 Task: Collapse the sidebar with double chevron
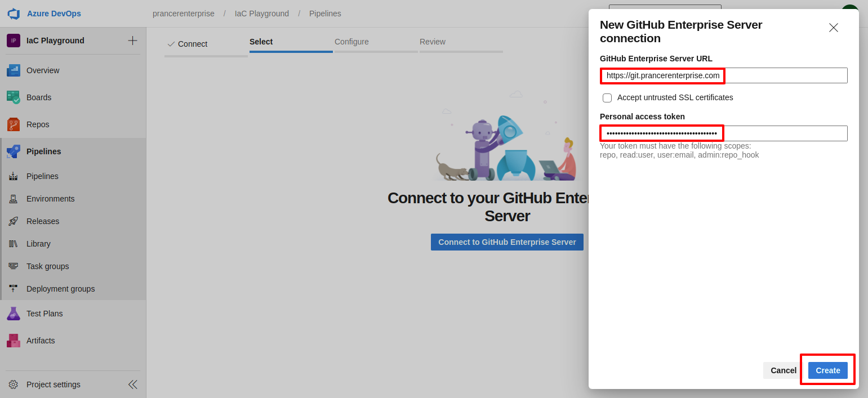(x=133, y=384)
